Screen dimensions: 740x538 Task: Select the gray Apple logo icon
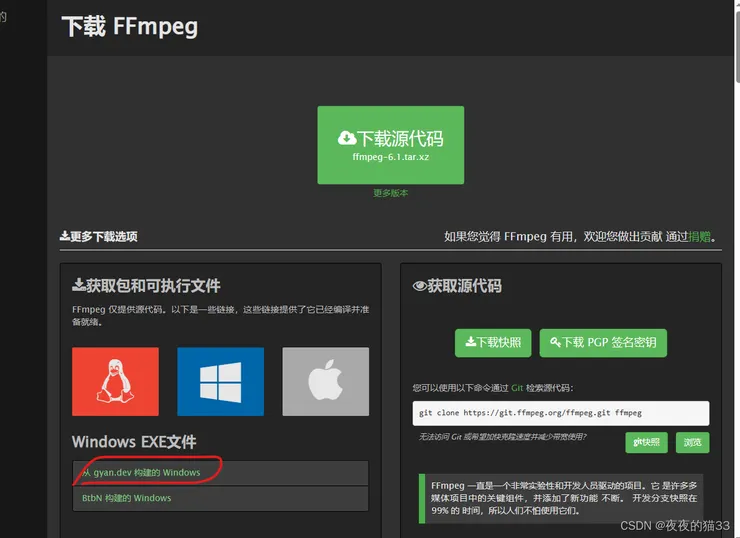coord(326,381)
